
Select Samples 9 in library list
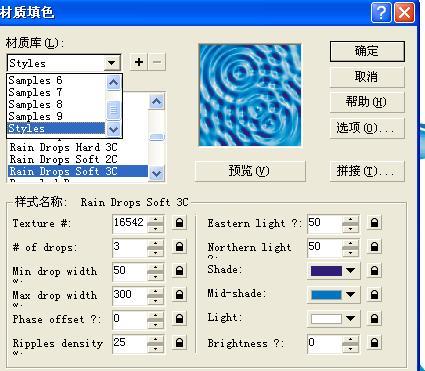56,116
